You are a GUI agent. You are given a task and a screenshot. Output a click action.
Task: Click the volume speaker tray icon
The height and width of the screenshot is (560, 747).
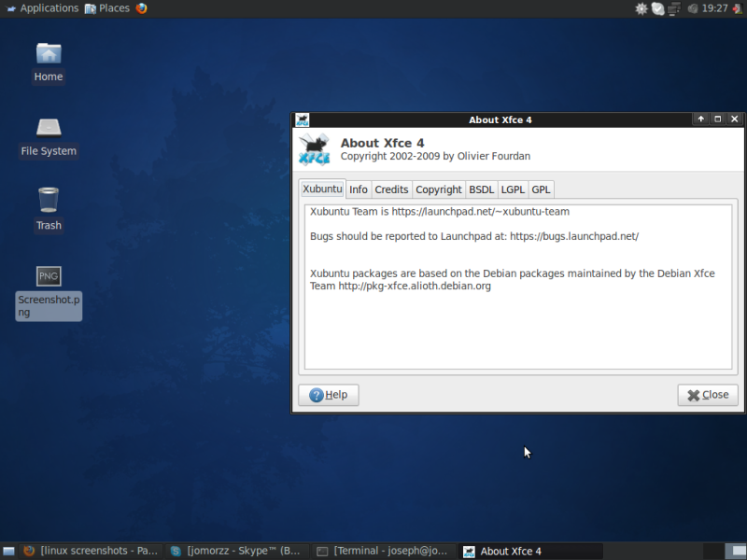pos(693,8)
